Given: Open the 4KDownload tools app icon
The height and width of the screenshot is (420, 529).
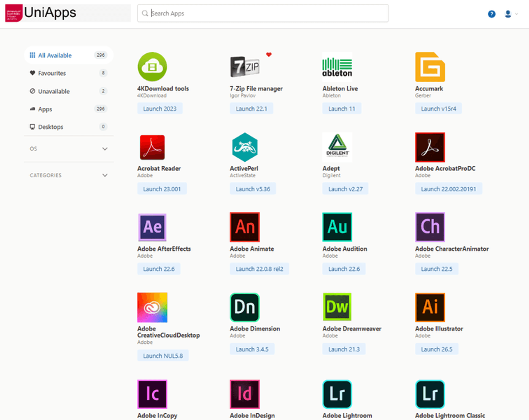Looking at the screenshot, I should [x=152, y=67].
